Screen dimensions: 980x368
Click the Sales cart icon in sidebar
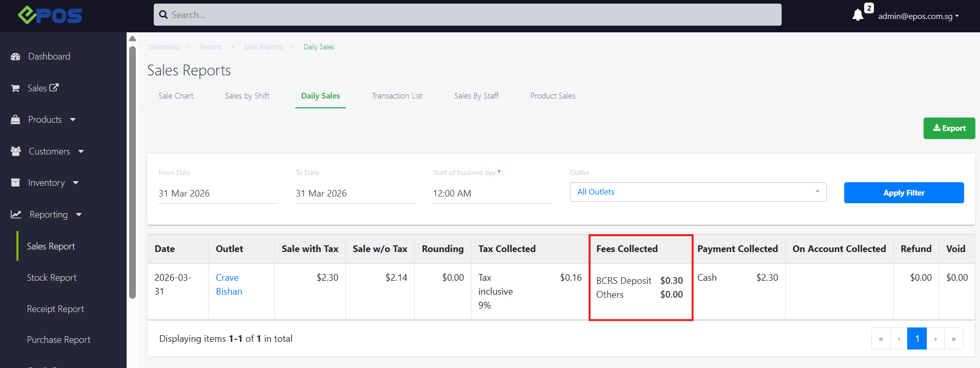tap(15, 88)
